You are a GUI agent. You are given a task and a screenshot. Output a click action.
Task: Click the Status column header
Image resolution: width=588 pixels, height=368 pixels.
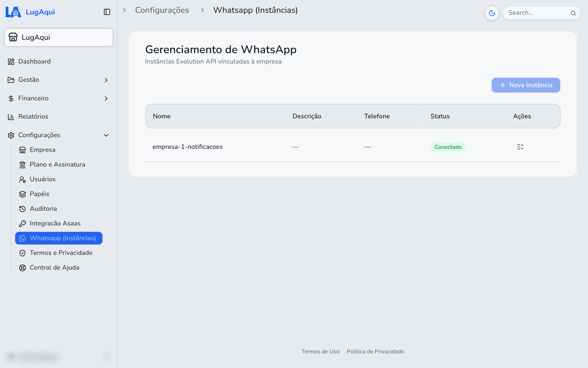pyautogui.click(x=440, y=116)
